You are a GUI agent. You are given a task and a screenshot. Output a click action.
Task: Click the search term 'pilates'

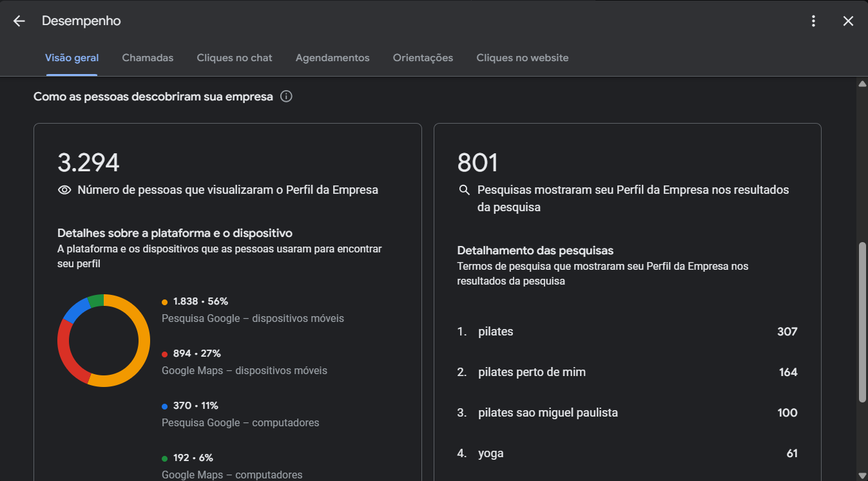point(496,332)
